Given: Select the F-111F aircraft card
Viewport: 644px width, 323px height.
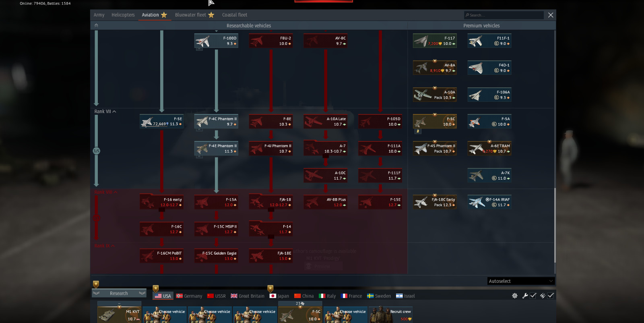Looking at the screenshot, I should click(380, 175).
